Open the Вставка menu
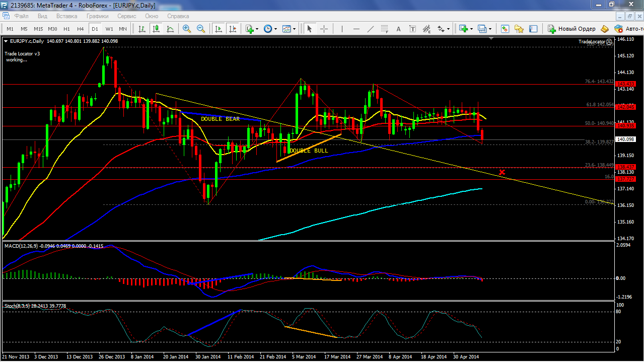 [66, 16]
